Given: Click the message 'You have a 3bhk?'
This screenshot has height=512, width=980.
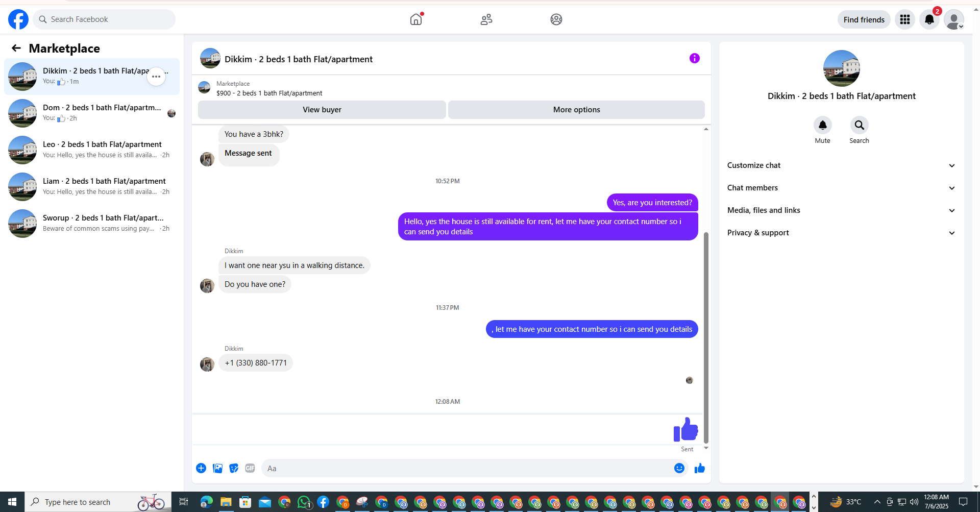Looking at the screenshot, I should pyautogui.click(x=254, y=134).
